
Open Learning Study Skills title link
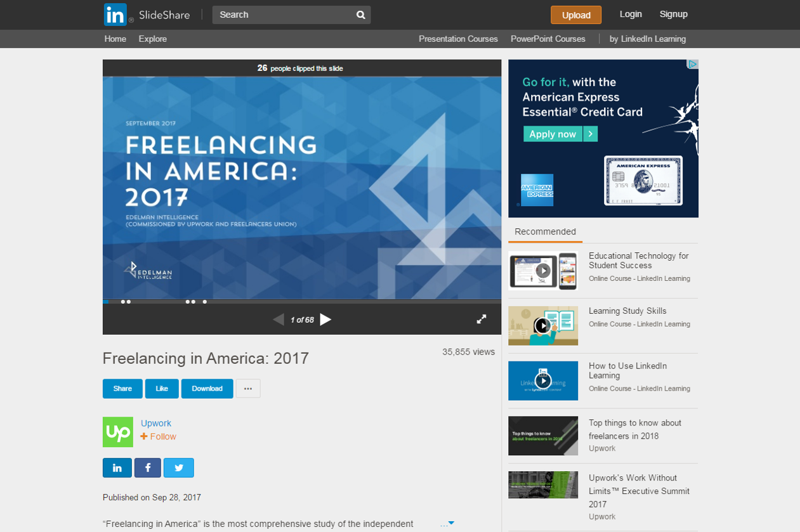[627, 311]
